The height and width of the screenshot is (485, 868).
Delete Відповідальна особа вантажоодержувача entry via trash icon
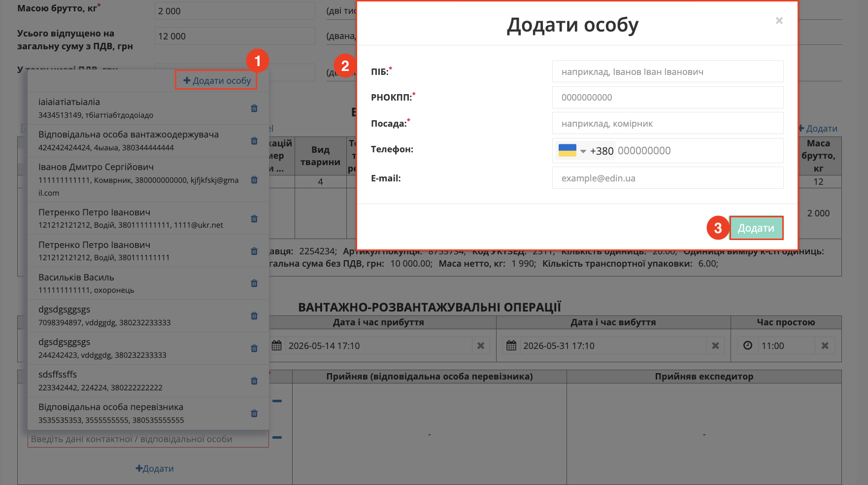(254, 141)
